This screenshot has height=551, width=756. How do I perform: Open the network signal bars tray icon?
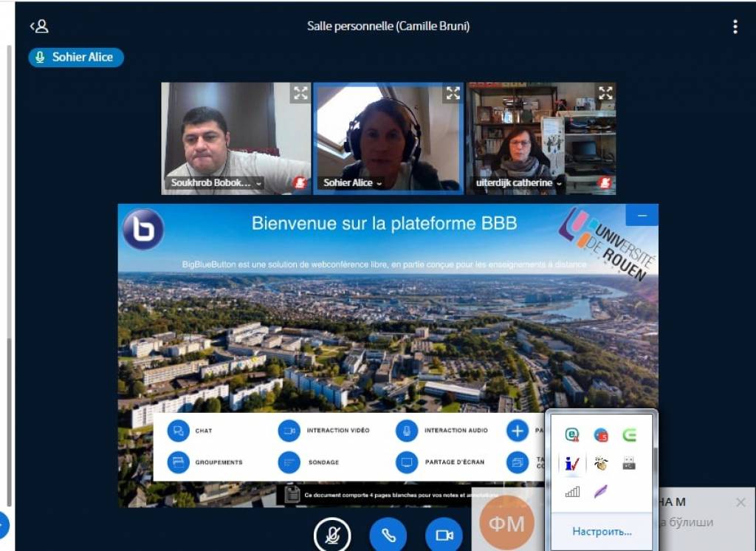pos(572,491)
